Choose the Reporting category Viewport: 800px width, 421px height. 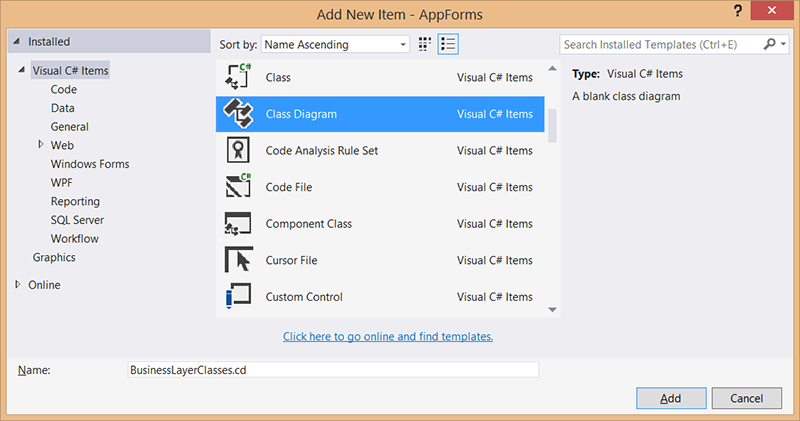point(75,201)
